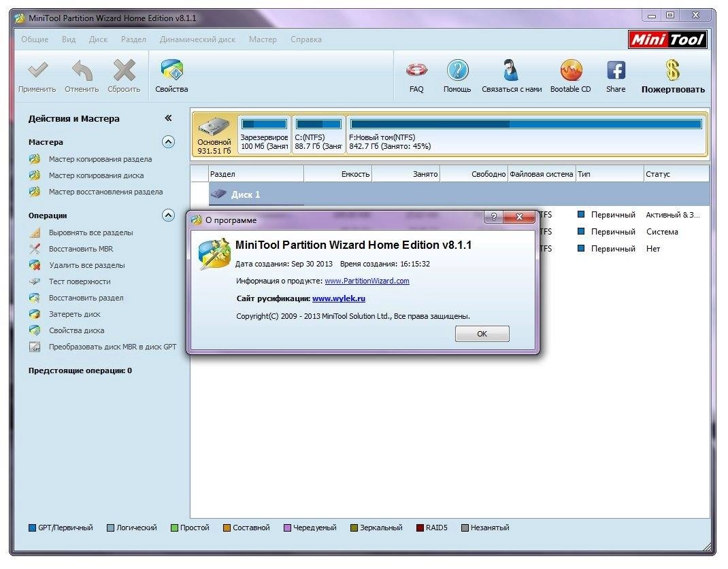Click the dialog help question button
Image resolution: width=728 pixels, height=569 pixels.
point(493,217)
